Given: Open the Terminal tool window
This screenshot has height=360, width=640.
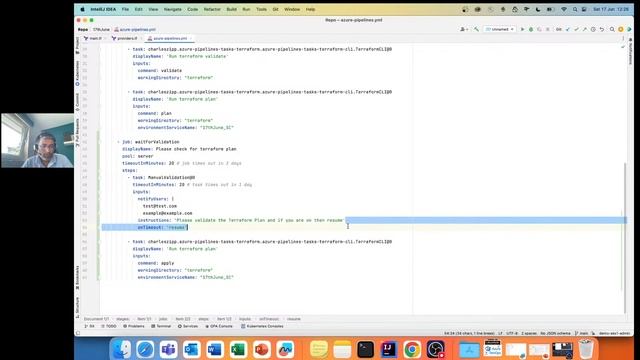Looking at the screenshot, I should 161,327.
